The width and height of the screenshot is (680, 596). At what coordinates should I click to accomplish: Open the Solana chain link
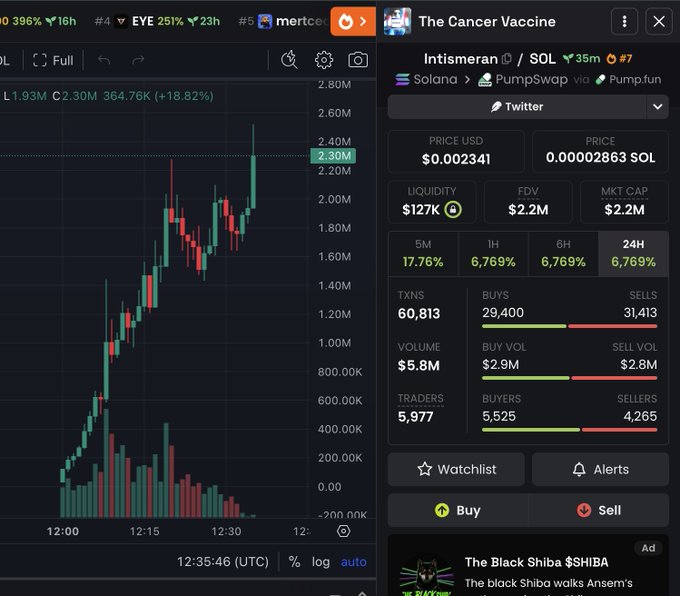(x=426, y=79)
